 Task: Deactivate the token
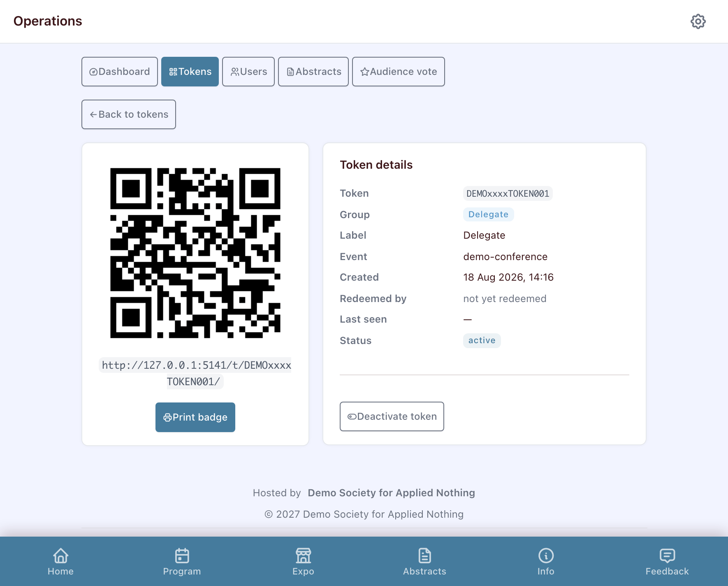[x=392, y=416]
